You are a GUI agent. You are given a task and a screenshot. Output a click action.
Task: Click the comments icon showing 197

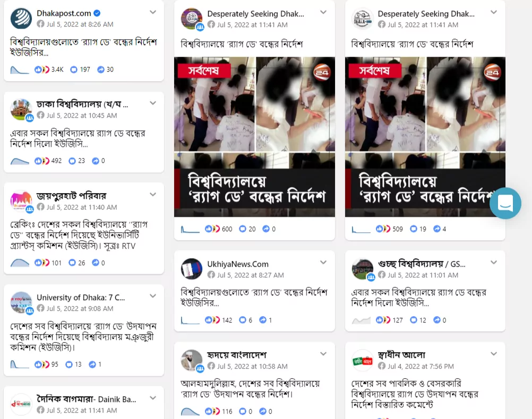(74, 69)
